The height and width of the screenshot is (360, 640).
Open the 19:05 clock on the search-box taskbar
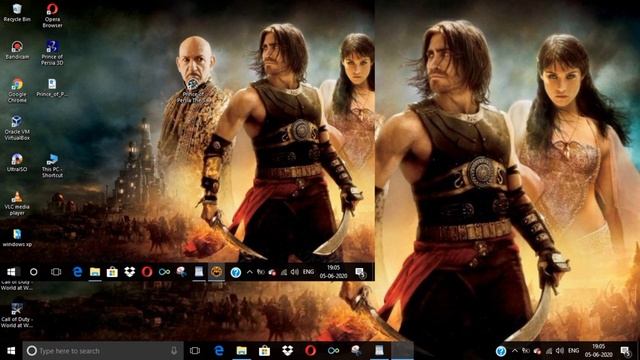pos(598,351)
